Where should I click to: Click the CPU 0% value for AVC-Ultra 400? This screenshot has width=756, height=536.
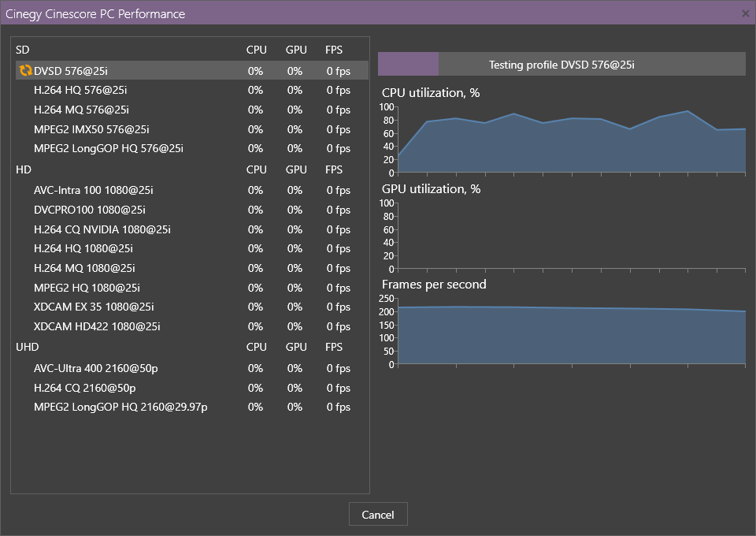(x=255, y=369)
